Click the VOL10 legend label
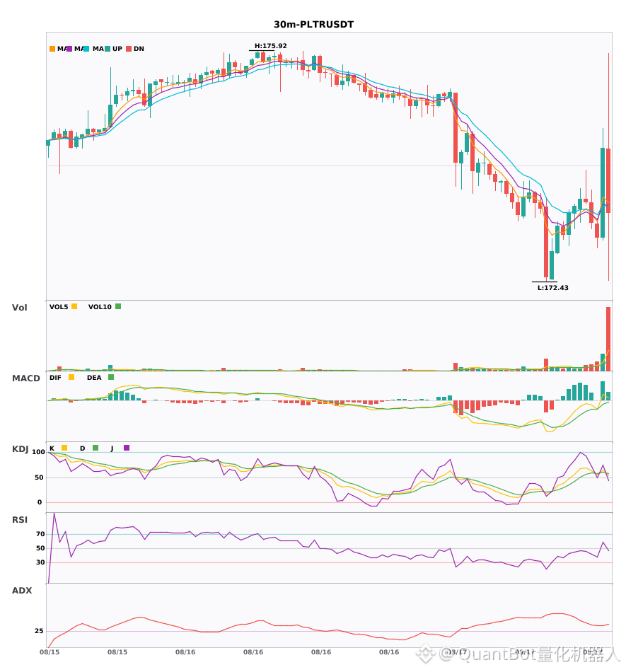The width and height of the screenshot is (626, 672). [x=100, y=307]
